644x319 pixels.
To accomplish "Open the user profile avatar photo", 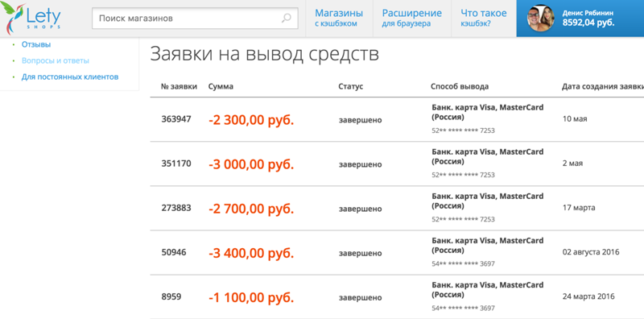I will click(541, 18).
